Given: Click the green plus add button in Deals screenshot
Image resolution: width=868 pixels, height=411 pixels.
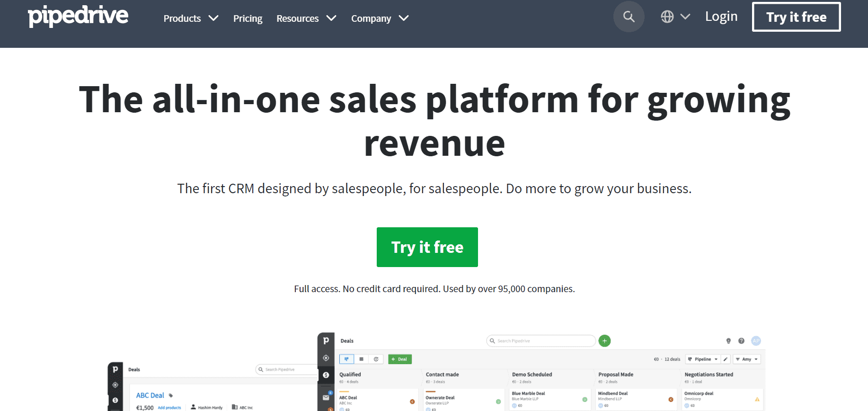Looking at the screenshot, I should (604, 341).
